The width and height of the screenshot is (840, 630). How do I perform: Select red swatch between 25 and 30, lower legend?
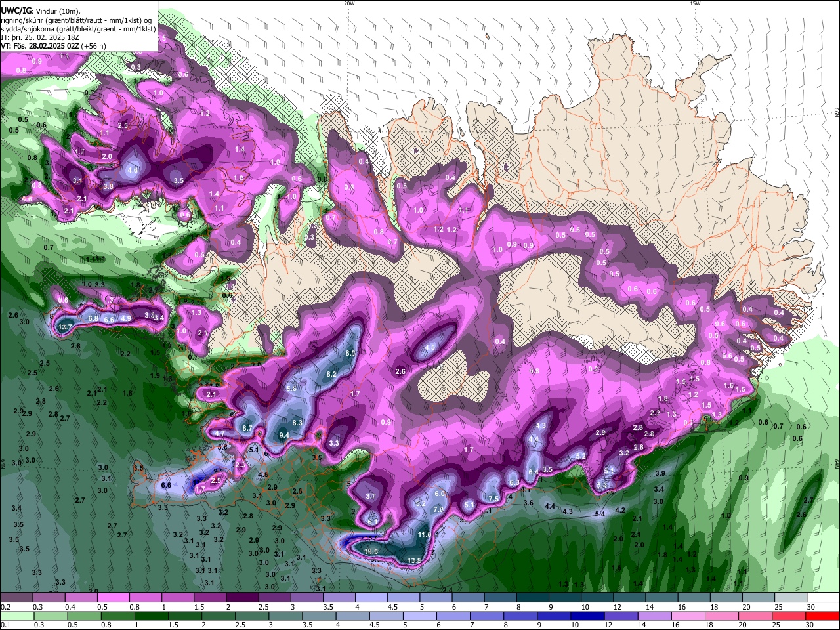click(x=789, y=616)
